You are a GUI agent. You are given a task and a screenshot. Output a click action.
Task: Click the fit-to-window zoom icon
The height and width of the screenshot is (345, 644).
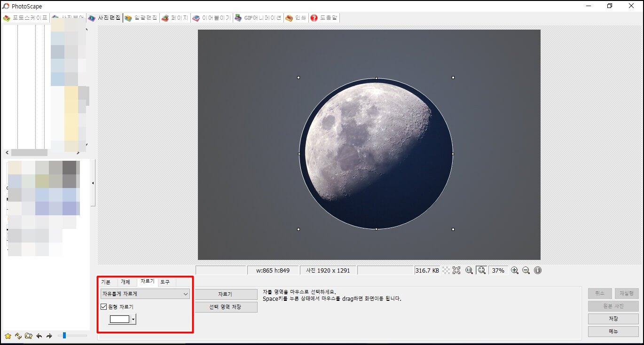[x=481, y=270]
